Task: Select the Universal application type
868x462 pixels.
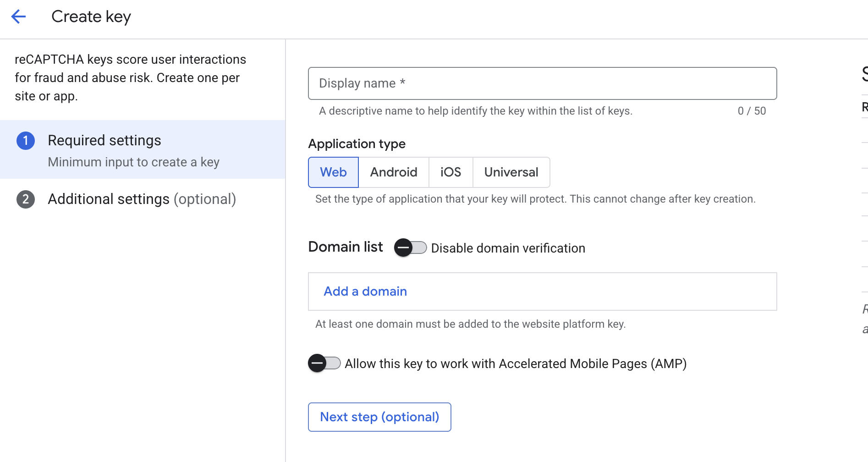Action: pyautogui.click(x=511, y=172)
